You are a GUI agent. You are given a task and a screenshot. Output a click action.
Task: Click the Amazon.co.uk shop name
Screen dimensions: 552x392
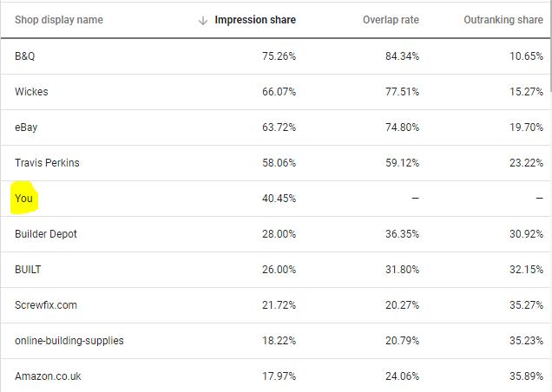[48, 376]
